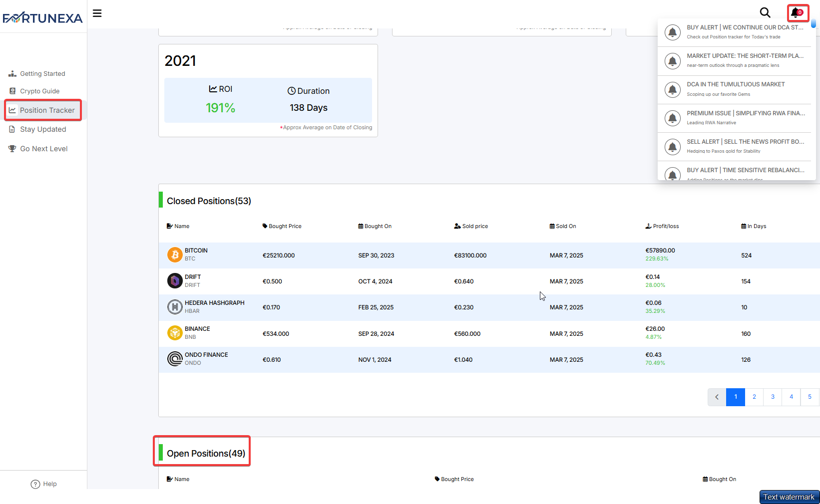This screenshot has width=820, height=504.
Task: Select page 1 in pagination
Action: coord(736,397)
